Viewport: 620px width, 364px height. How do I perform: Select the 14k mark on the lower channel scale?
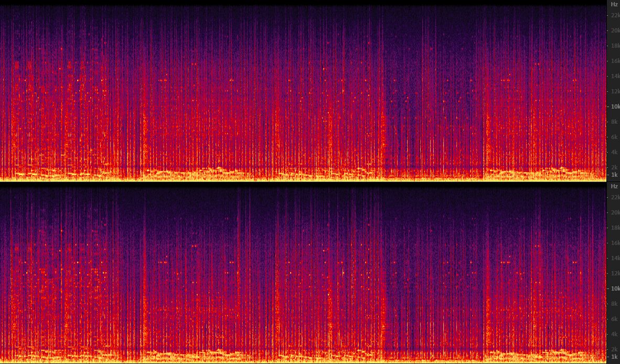click(x=615, y=258)
